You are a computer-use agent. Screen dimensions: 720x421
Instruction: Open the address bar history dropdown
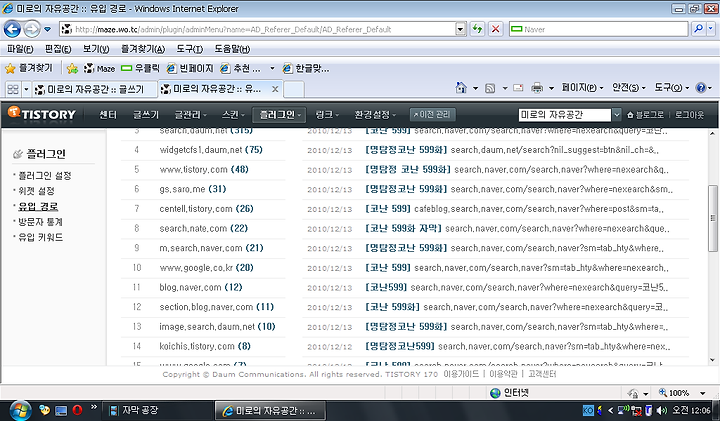click(461, 29)
